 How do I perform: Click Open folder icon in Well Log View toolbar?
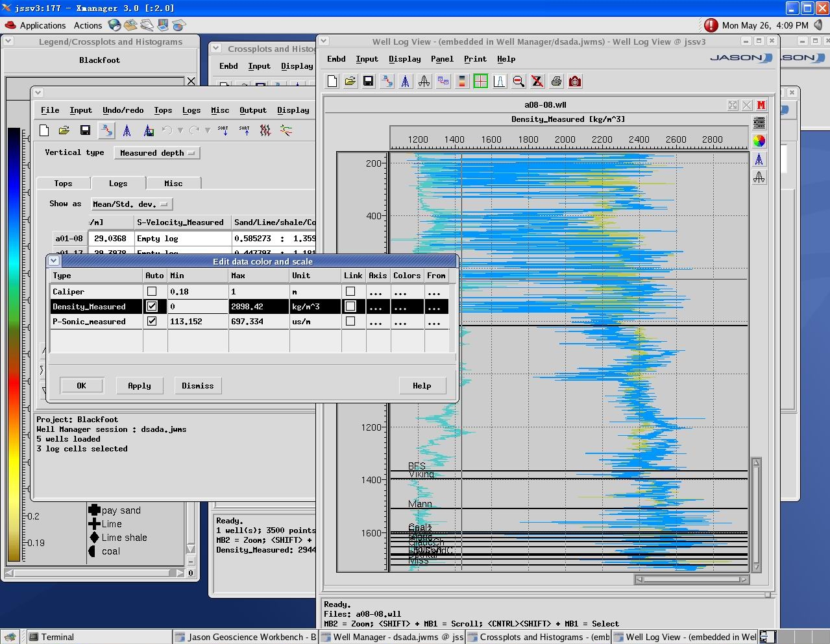pos(350,81)
